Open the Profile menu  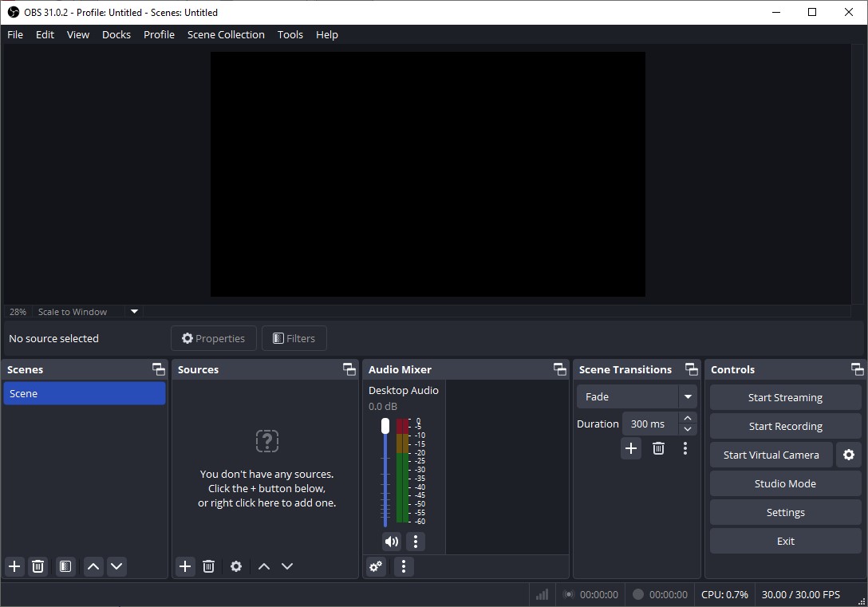[159, 34]
